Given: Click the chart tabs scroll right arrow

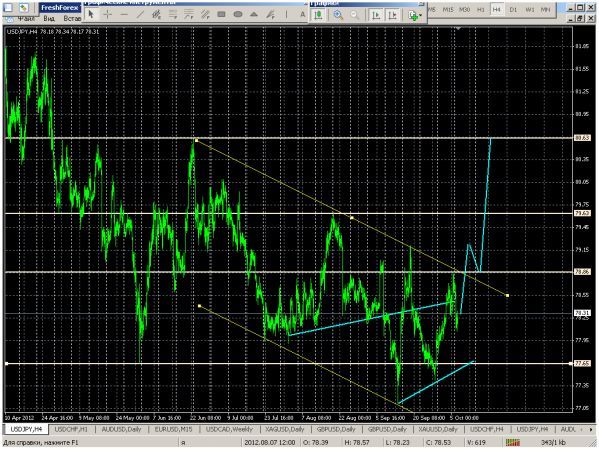Looking at the screenshot, I should click(x=591, y=430).
